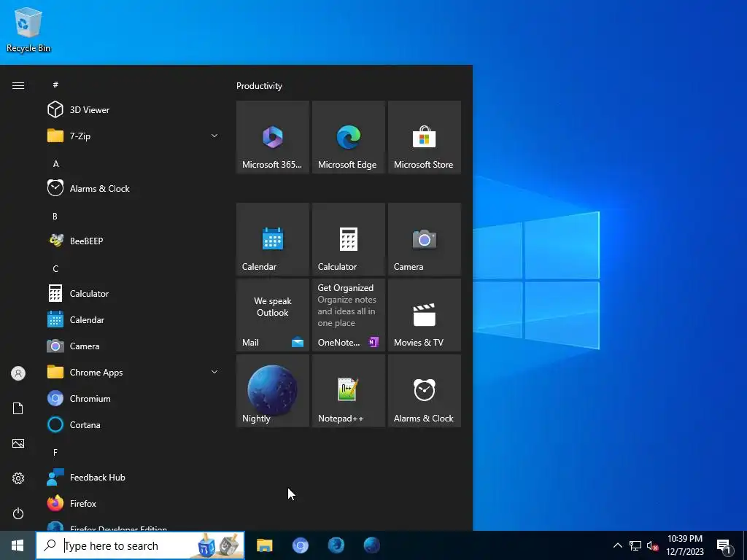Screen dimensions: 747x560
Task: Launch the Nightly browser tile
Action: [x=273, y=391]
